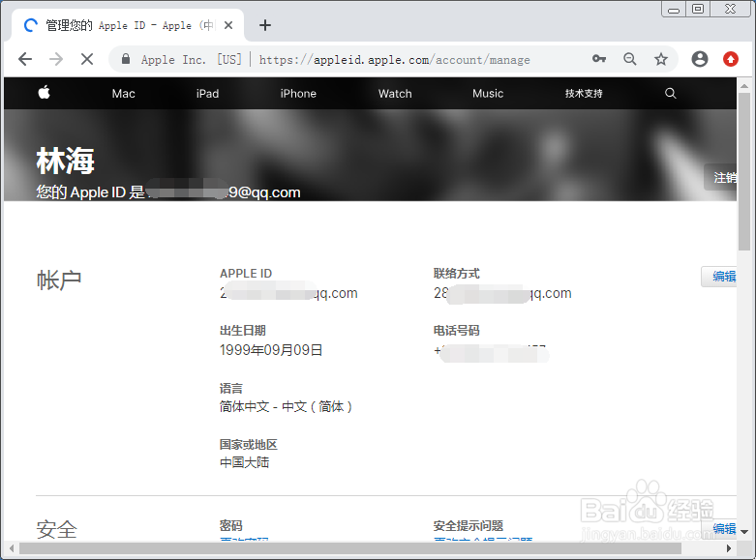The image size is (756, 560).
Task: Close the Apple ID tab
Action: [x=228, y=25]
